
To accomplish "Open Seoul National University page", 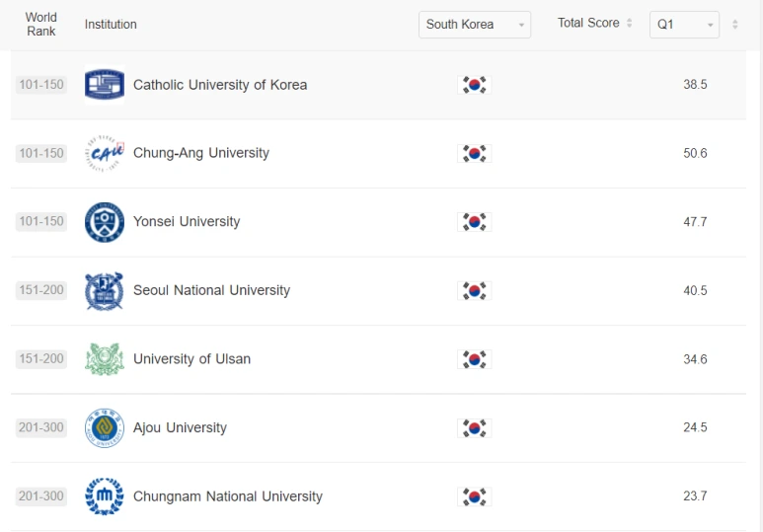I will [x=211, y=291].
